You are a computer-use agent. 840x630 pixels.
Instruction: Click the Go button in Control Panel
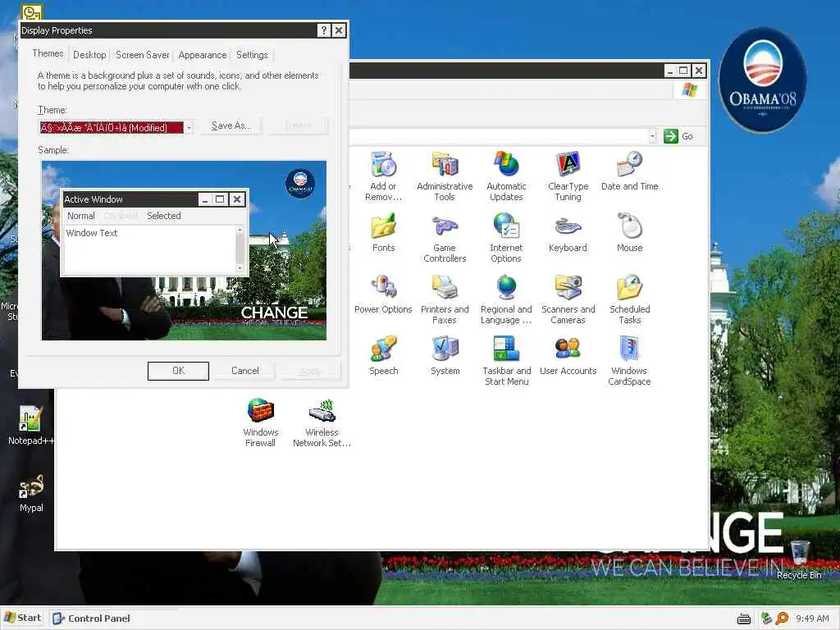click(x=678, y=136)
